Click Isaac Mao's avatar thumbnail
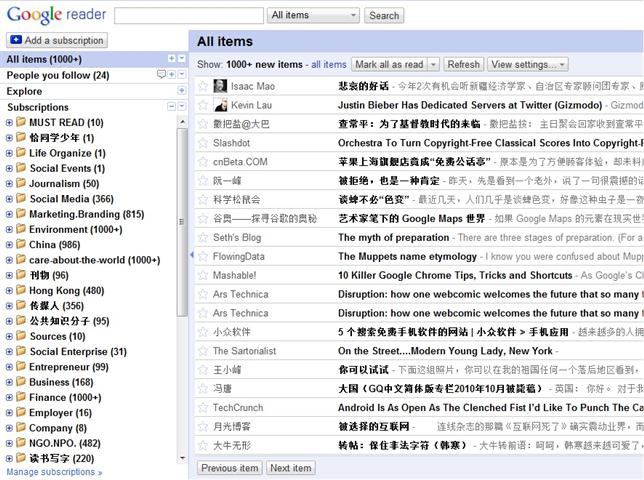Image resolution: width=644 pixels, height=480 pixels. tap(221, 86)
